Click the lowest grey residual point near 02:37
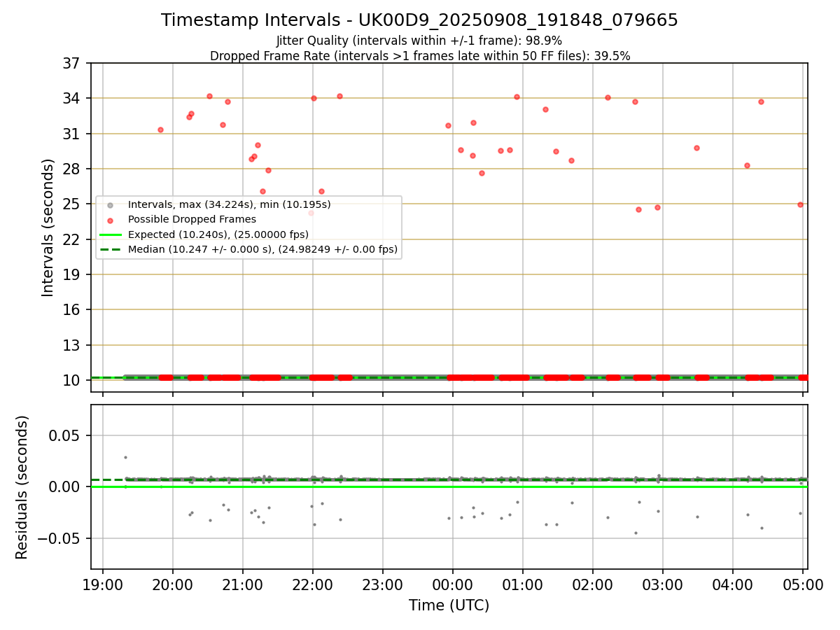Viewport: 840px width, 630px height. click(x=636, y=533)
